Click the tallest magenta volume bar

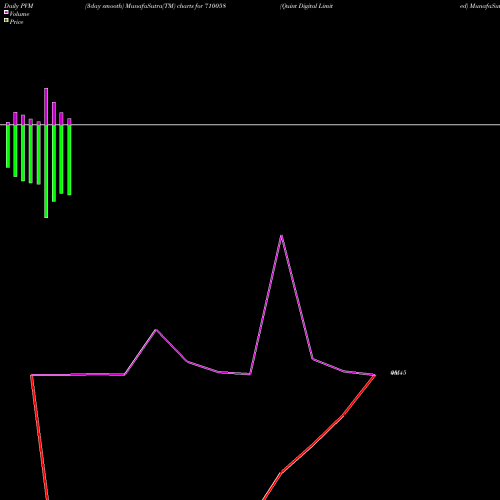click(x=46, y=106)
